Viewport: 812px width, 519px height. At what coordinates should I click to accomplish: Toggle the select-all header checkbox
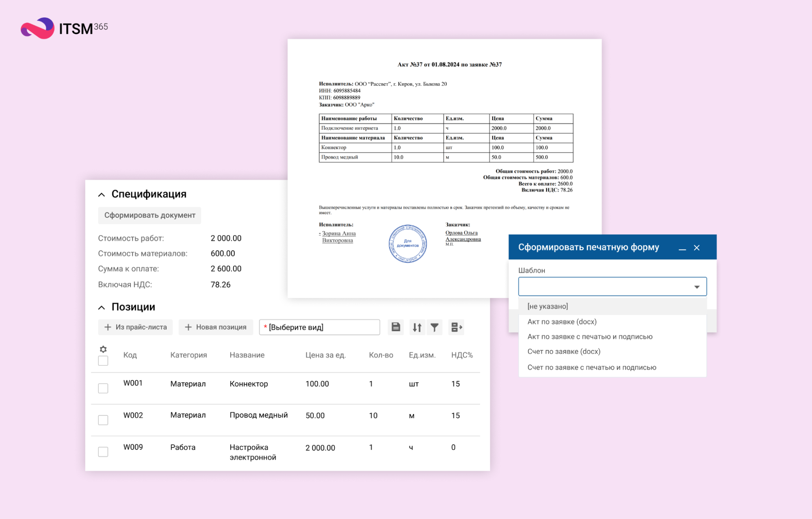tap(103, 361)
